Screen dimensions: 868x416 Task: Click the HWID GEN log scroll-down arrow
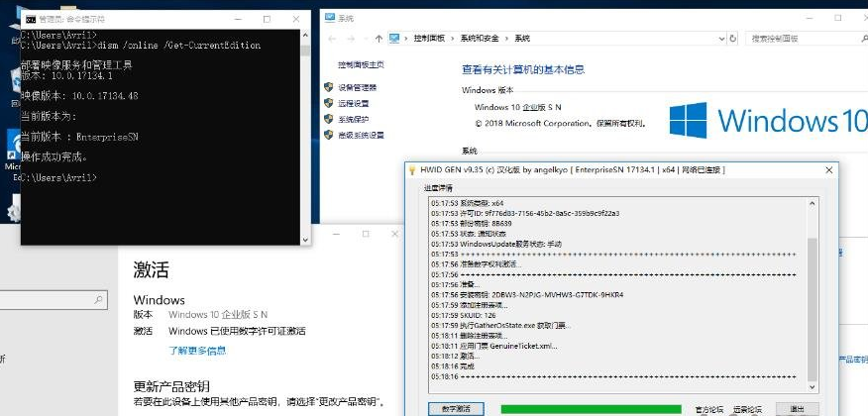813,388
